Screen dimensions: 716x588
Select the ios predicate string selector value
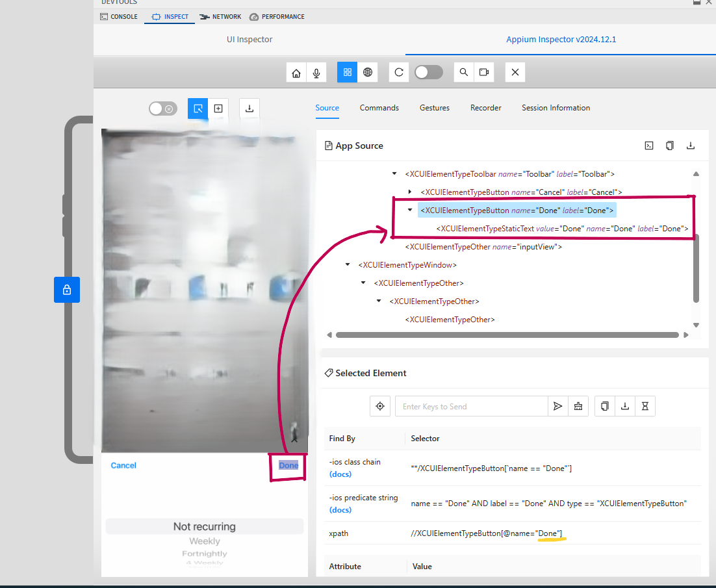coord(548,504)
